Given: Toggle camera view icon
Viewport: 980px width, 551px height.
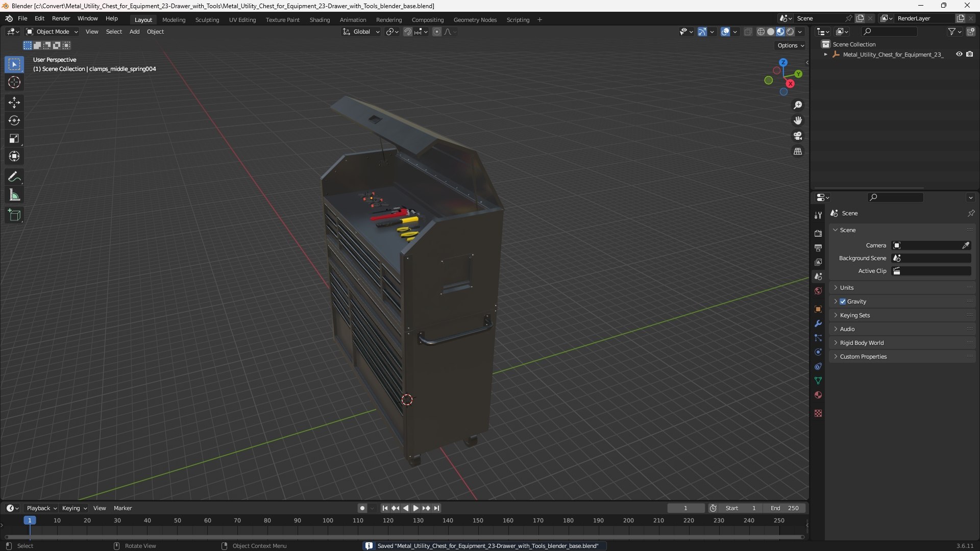Looking at the screenshot, I should pos(798,136).
